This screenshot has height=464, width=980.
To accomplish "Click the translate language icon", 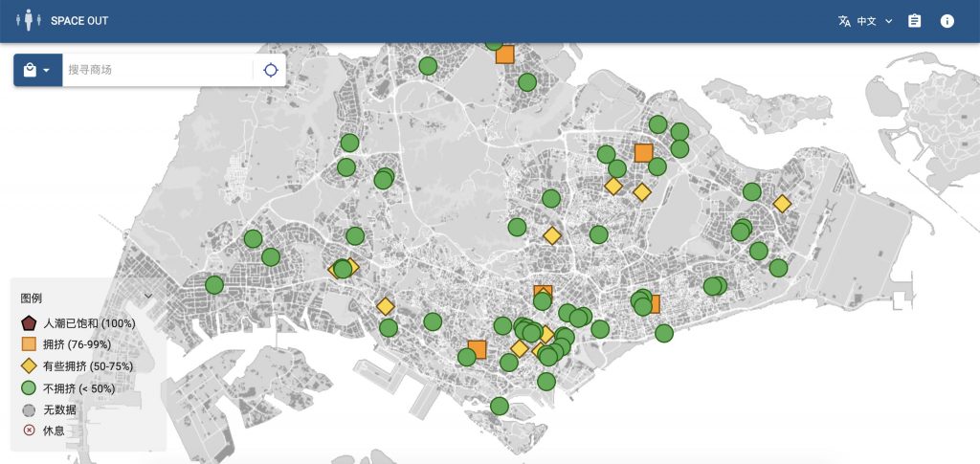I will [x=844, y=21].
